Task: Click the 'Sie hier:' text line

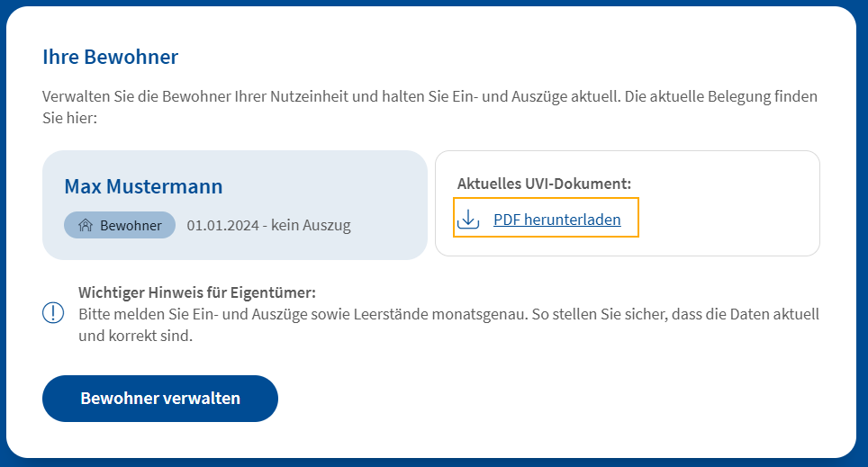Action: (x=69, y=118)
